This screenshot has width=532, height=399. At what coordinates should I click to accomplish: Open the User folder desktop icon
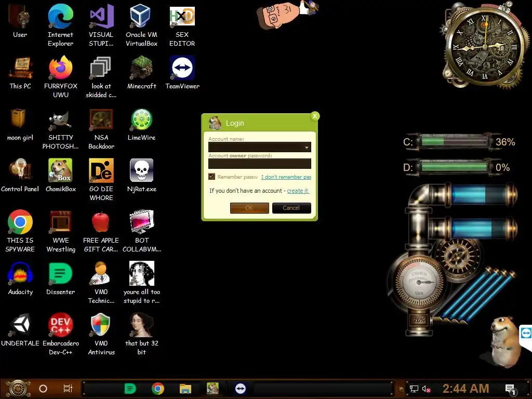20,20
